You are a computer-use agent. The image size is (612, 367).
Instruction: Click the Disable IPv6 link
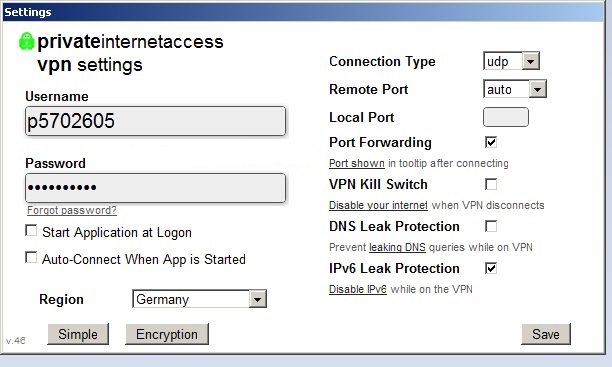[x=358, y=289]
